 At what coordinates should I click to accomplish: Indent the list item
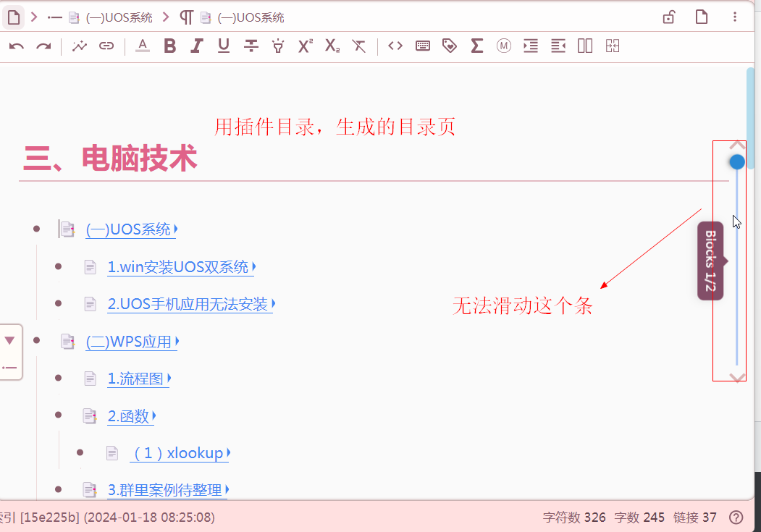pyautogui.click(x=531, y=46)
